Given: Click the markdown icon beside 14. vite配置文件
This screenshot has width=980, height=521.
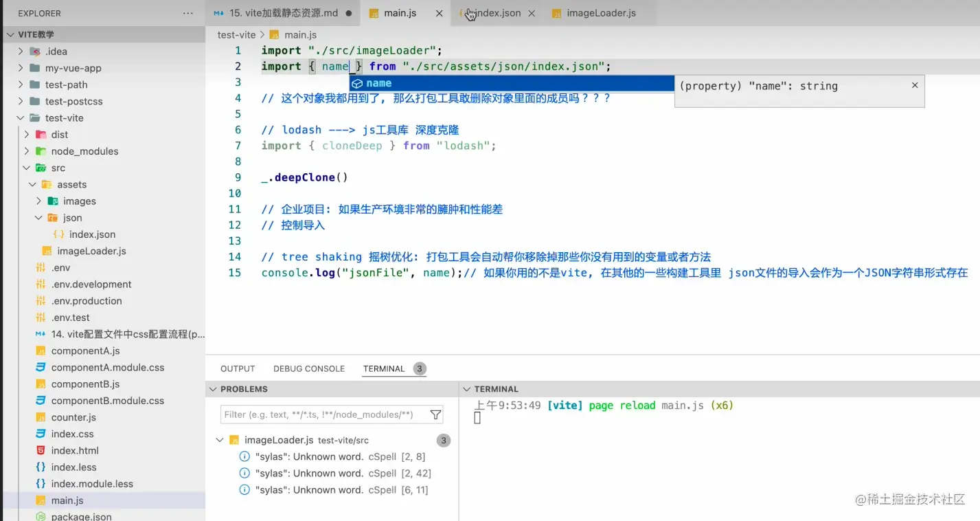Looking at the screenshot, I should (x=40, y=334).
